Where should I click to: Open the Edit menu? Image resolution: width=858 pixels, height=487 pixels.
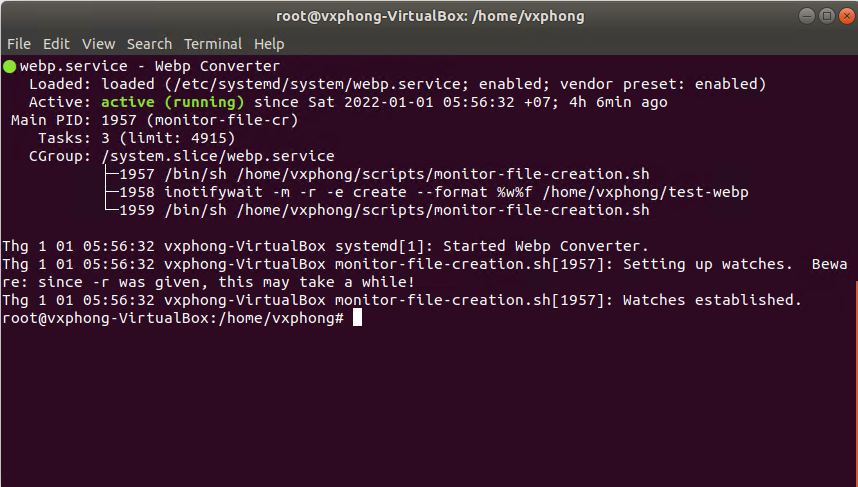tap(56, 44)
